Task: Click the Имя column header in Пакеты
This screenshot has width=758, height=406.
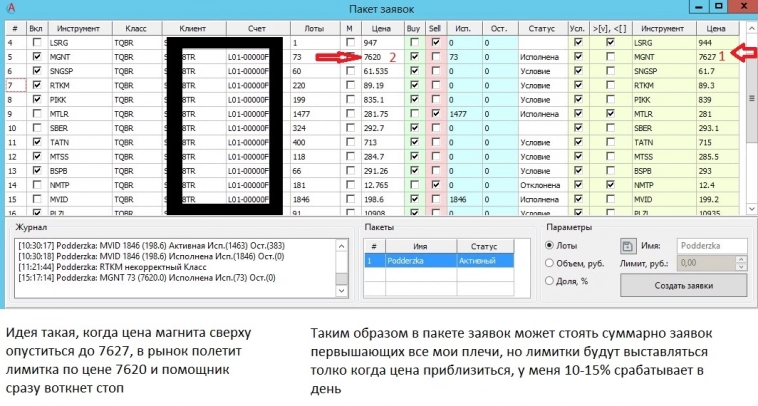Action: point(421,246)
